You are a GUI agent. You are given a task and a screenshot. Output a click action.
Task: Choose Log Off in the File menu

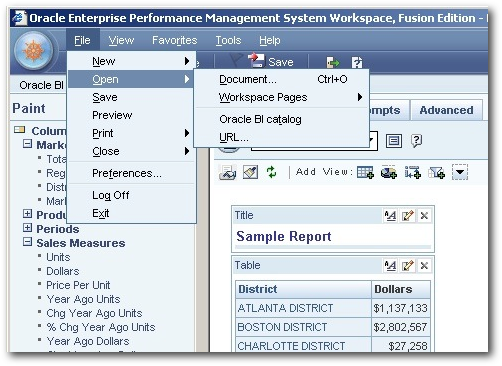click(130, 195)
